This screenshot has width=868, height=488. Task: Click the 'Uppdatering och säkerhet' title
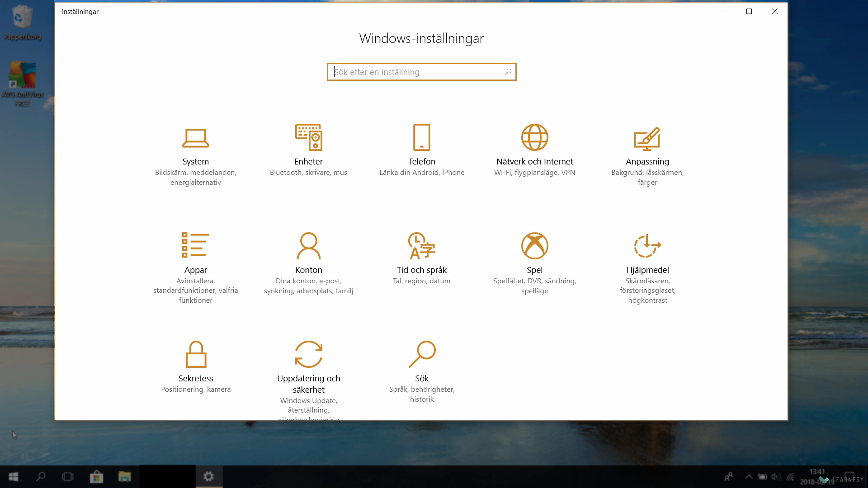point(308,384)
